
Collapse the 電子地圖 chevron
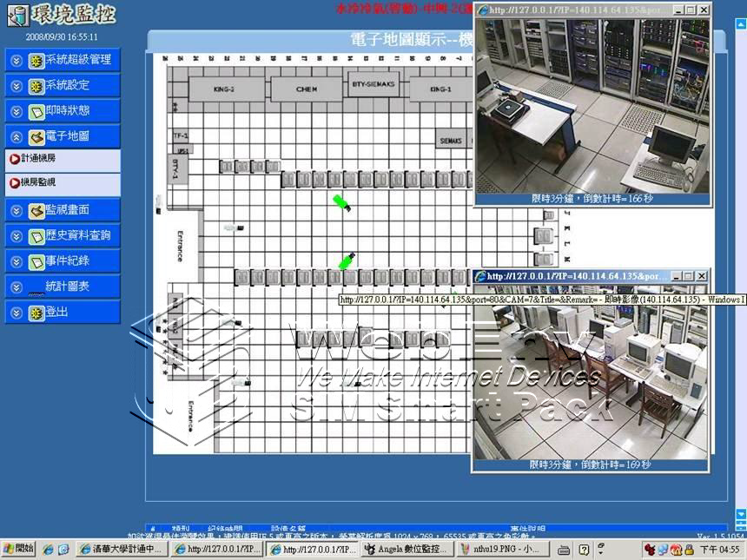17,137
